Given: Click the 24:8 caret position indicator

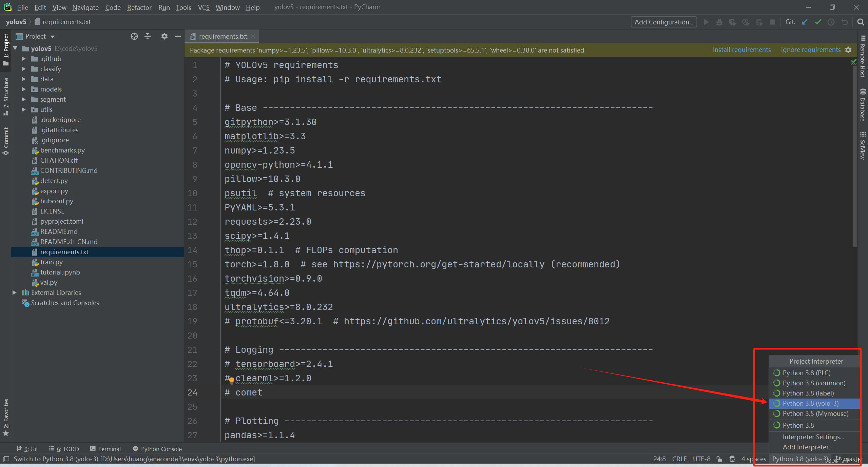Looking at the screenshot, I should pos(659,459).
